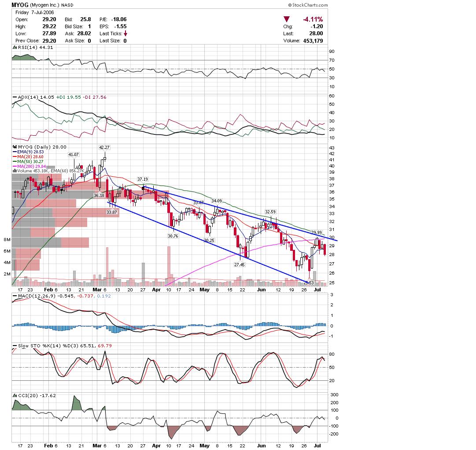
Task: Click the Low value 27.89
Action: (49, 33)
